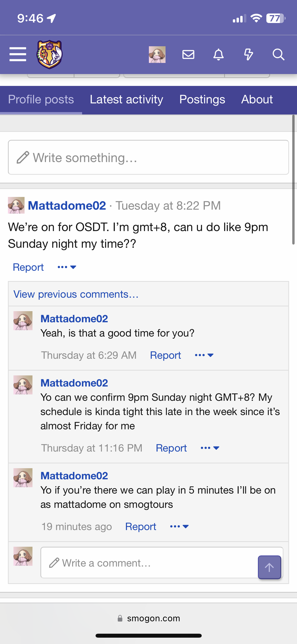Image resolution: width=297 pixels, height=644 pixels.
Task: Expand the options menu beside Thursday 11:16 PM comment
Action: 210,448
